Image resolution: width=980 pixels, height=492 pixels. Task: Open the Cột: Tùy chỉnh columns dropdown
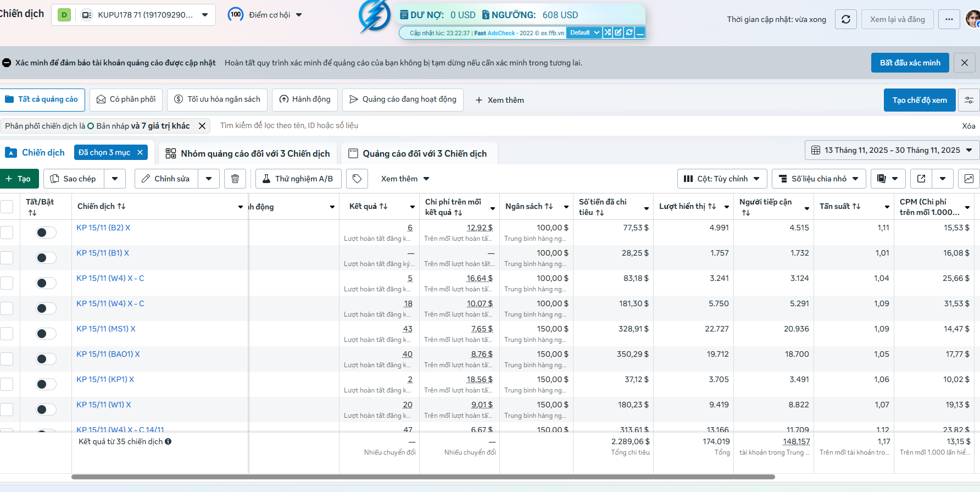722,179
